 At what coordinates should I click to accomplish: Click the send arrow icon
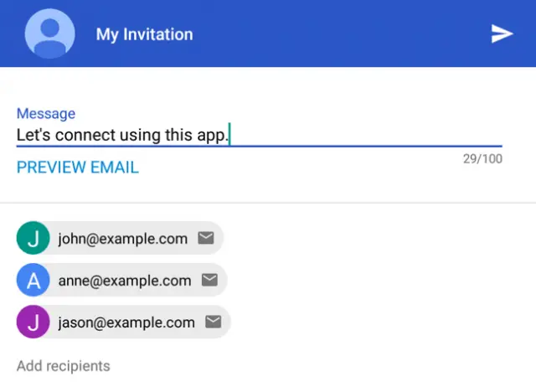click(x=502, y=34)
